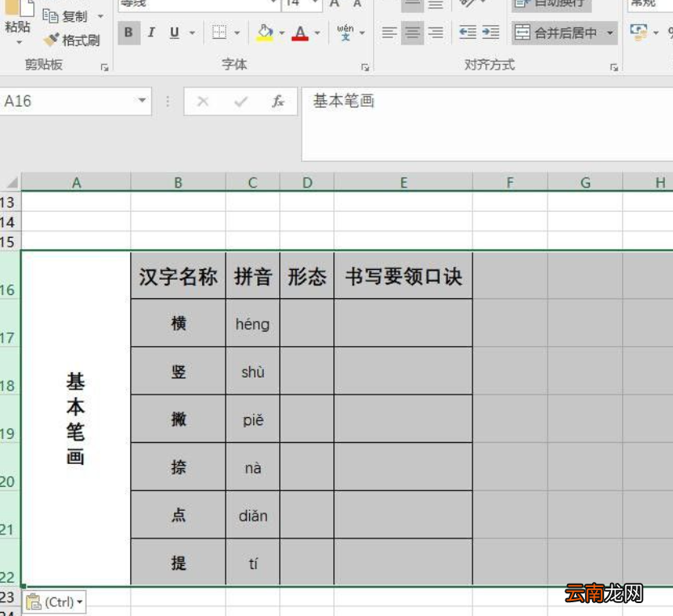The height and width of the screenshot is (616, 673).
Task: Select cell 书写要领口诀
Action: click(404, 276)
